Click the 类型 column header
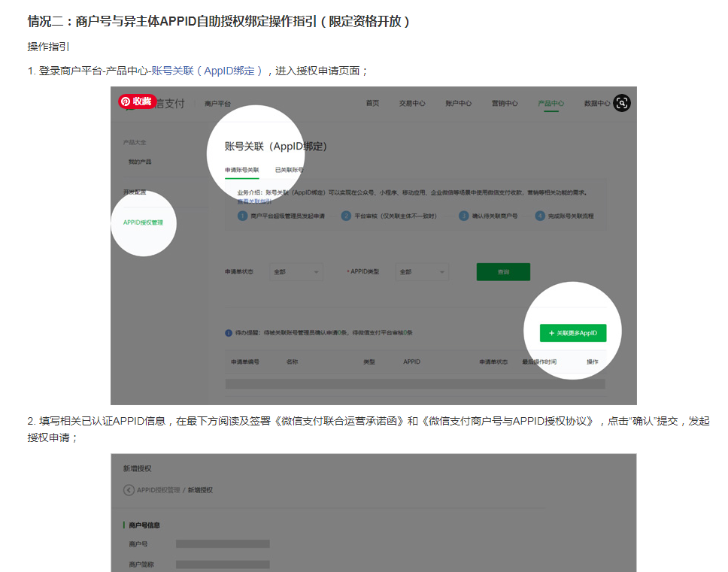 click(x=369, y=362)
